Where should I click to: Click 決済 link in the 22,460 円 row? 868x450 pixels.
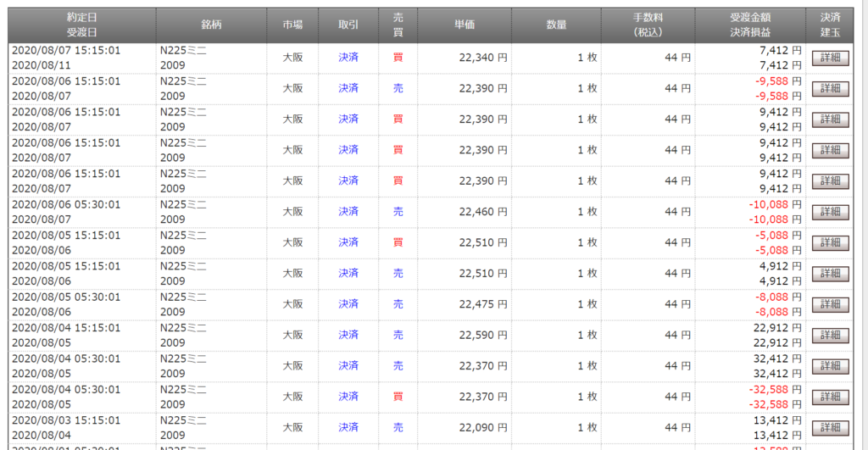[x=348, y=212]
